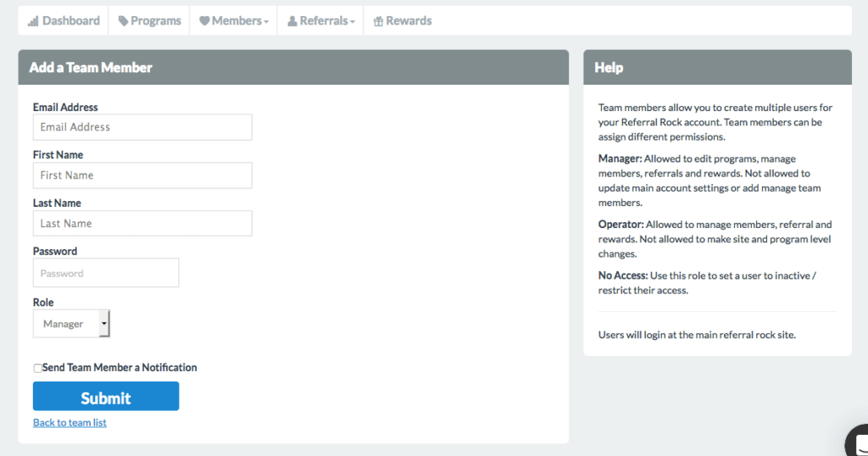This screenshot has width=868, height=456.
Task: Click the Operator: role description label
Action: (x=621, y=225)
